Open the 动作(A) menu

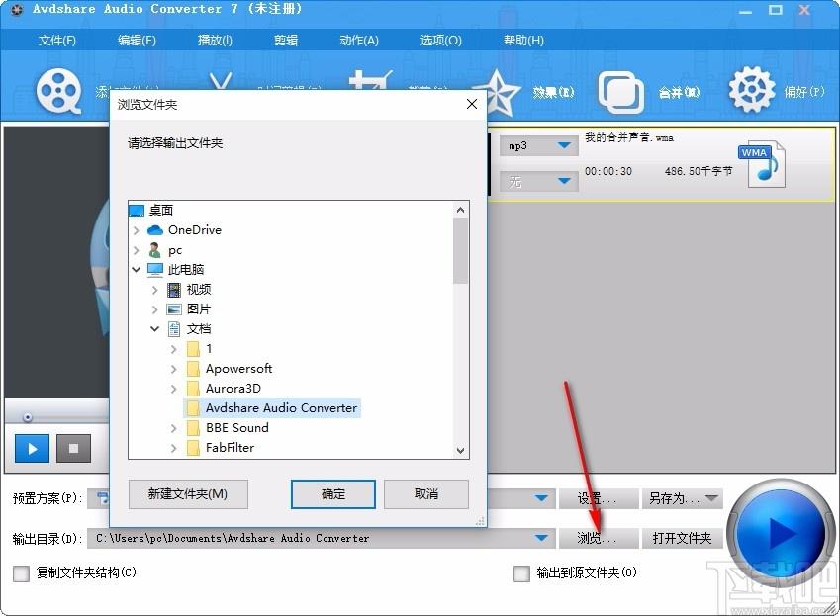[x=359, y=41]
